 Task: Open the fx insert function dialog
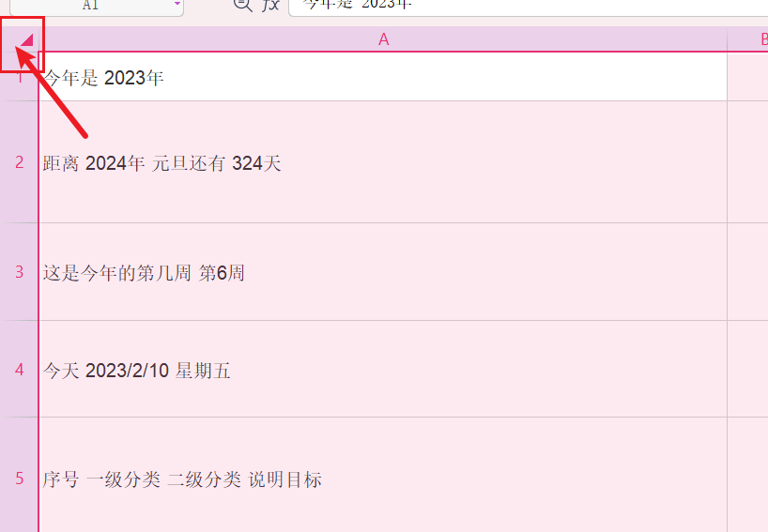click(x=270, y=5)
